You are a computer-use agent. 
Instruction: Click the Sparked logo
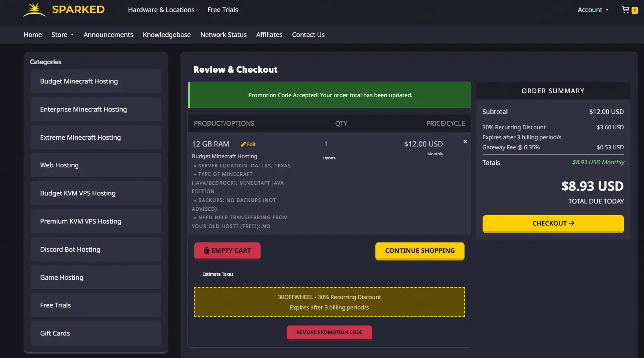(x=64, y=10)
